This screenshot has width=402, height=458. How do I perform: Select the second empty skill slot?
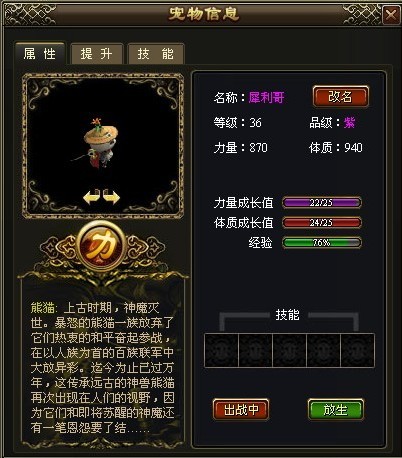click(255, 350)
